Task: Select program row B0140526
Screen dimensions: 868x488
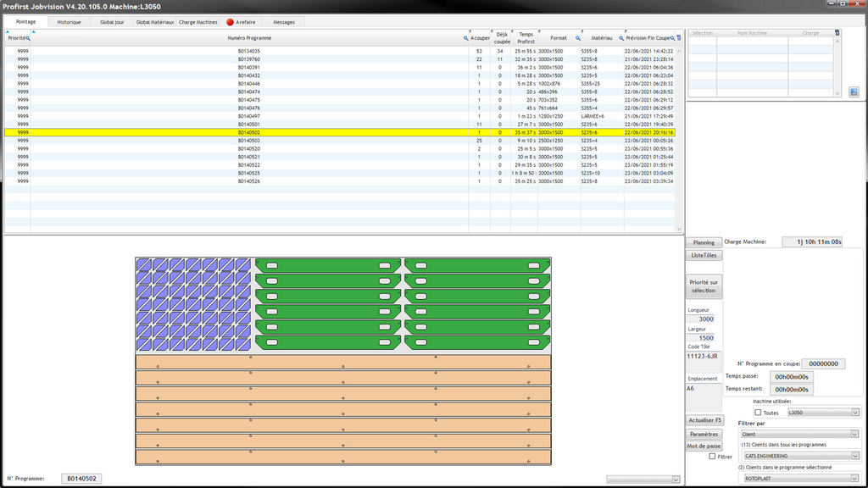Action: pos(340,181)
